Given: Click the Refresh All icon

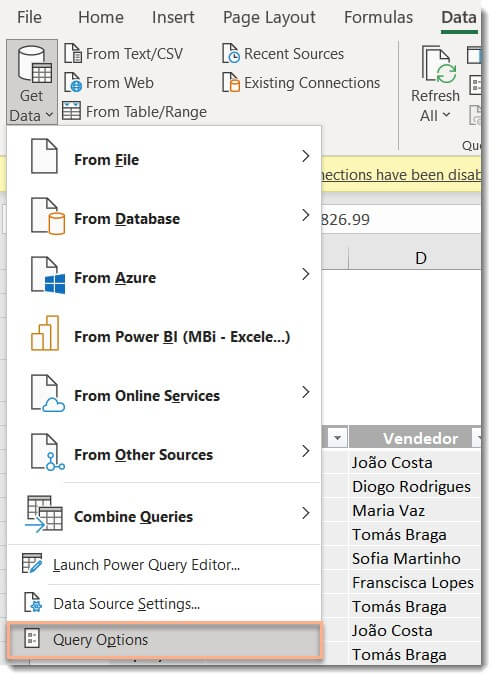Looking at the screenshot, I should click(x=439, y=65).
